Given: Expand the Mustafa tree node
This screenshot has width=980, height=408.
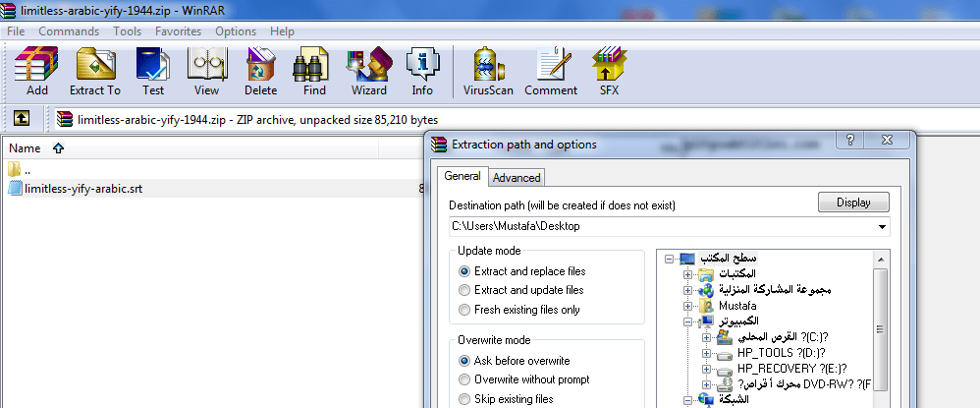Looking at the screenshot, I should pos(688,307).
